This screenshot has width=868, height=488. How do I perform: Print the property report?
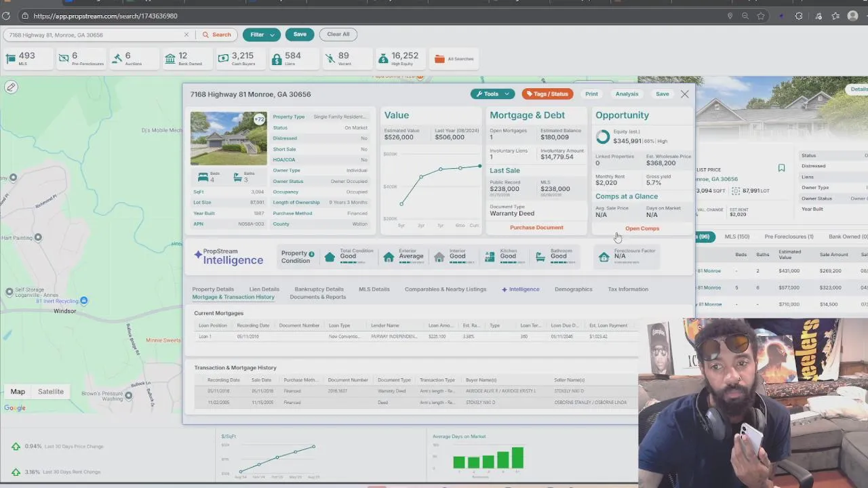(x=591, y=94)
